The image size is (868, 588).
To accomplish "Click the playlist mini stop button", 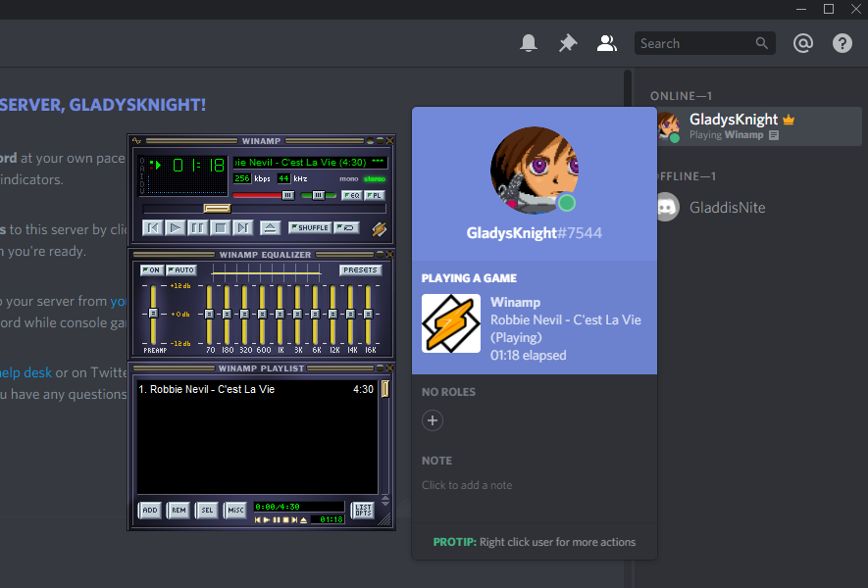I will pos(285,520).
